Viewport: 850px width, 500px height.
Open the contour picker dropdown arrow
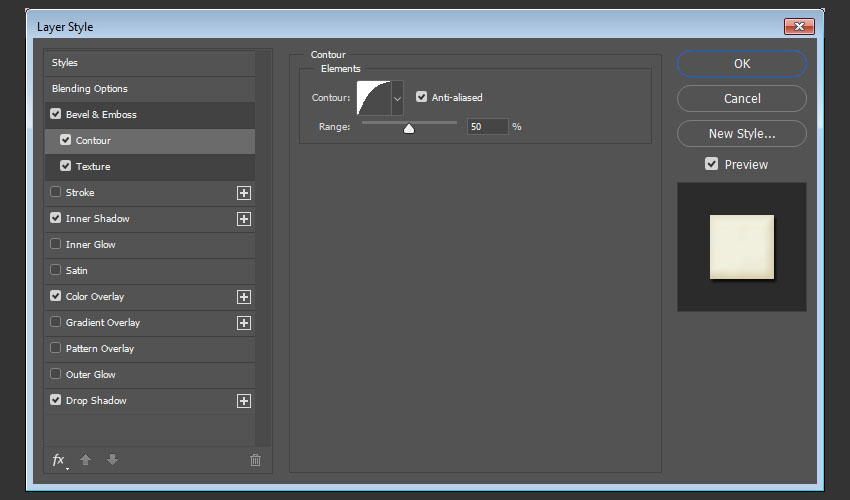tap(397, 98)
